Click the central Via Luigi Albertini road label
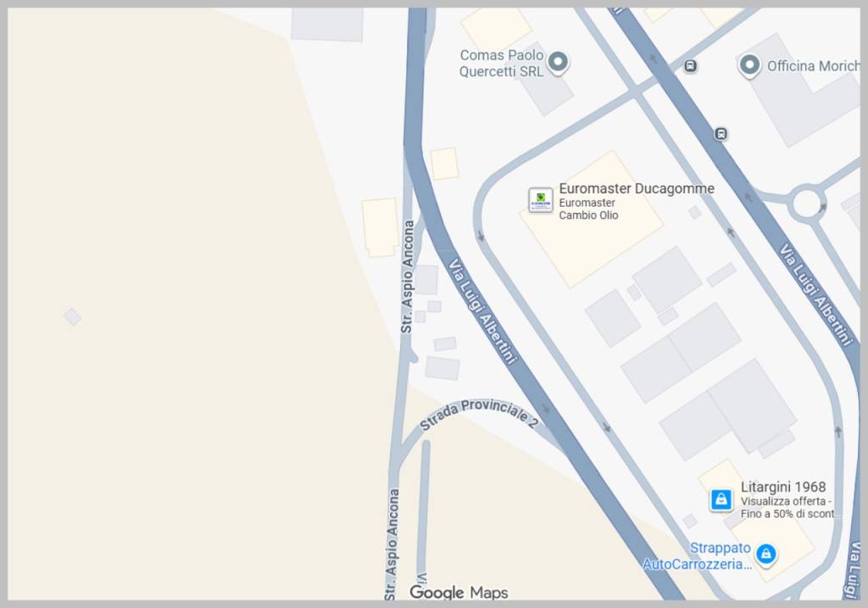 point(482,311)
